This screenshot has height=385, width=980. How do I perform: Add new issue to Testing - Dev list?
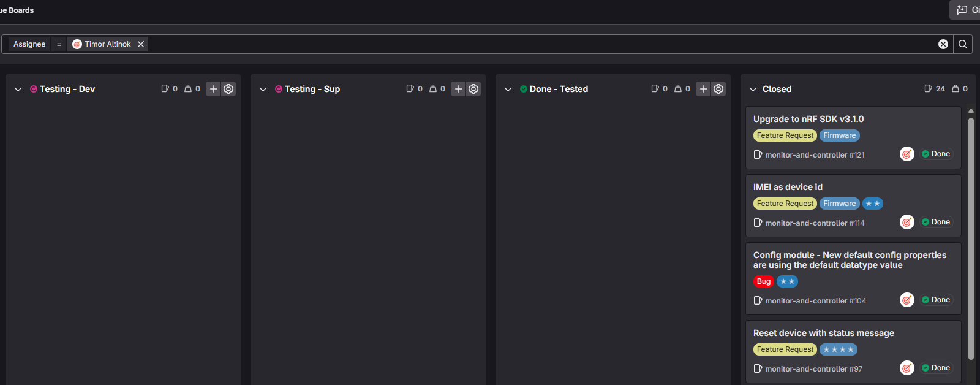pos(213,89)
